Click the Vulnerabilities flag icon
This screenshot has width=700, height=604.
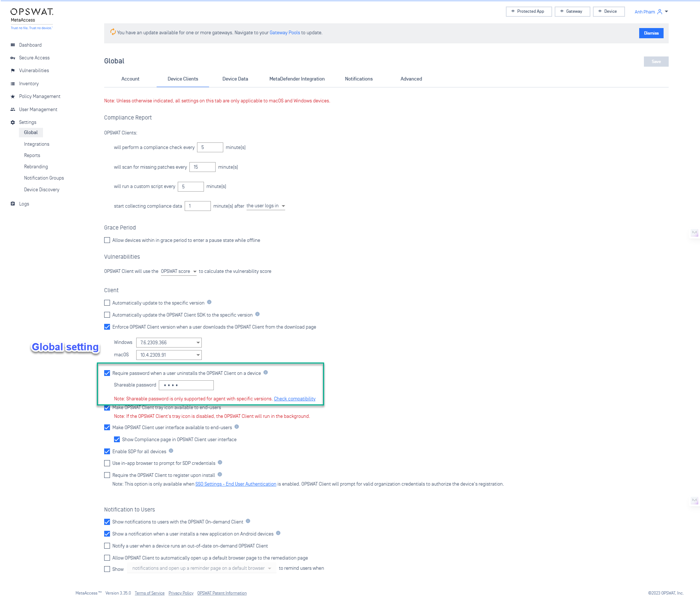[13, 71]
